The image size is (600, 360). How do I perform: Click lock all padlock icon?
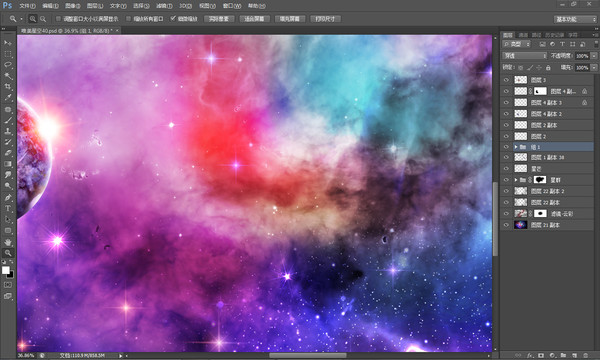[x=548, y=68]
